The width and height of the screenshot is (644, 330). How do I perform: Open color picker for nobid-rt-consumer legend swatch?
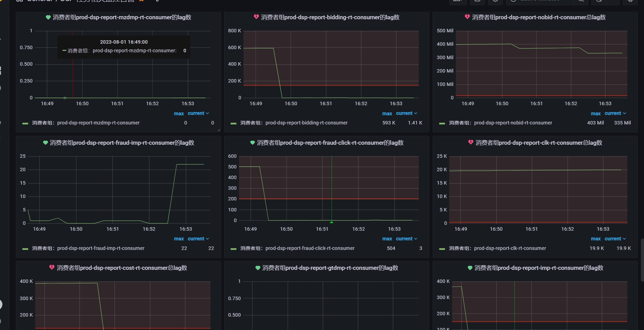click(x=442, y=123)
